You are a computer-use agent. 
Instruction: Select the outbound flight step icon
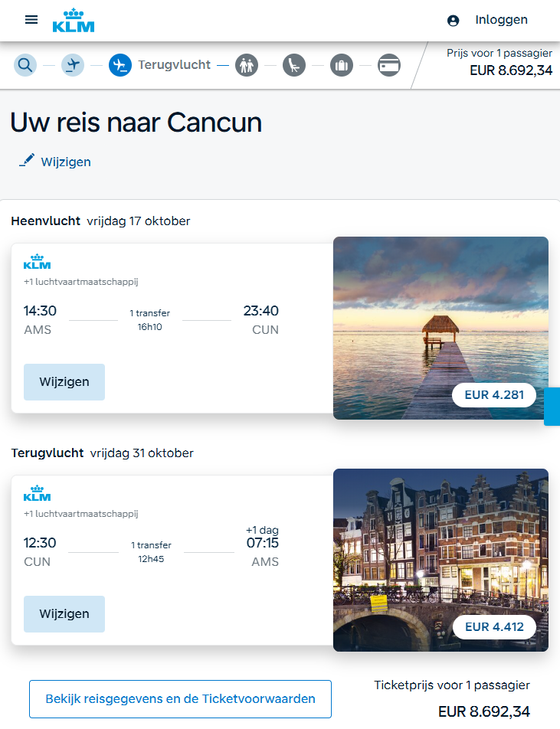73,65
